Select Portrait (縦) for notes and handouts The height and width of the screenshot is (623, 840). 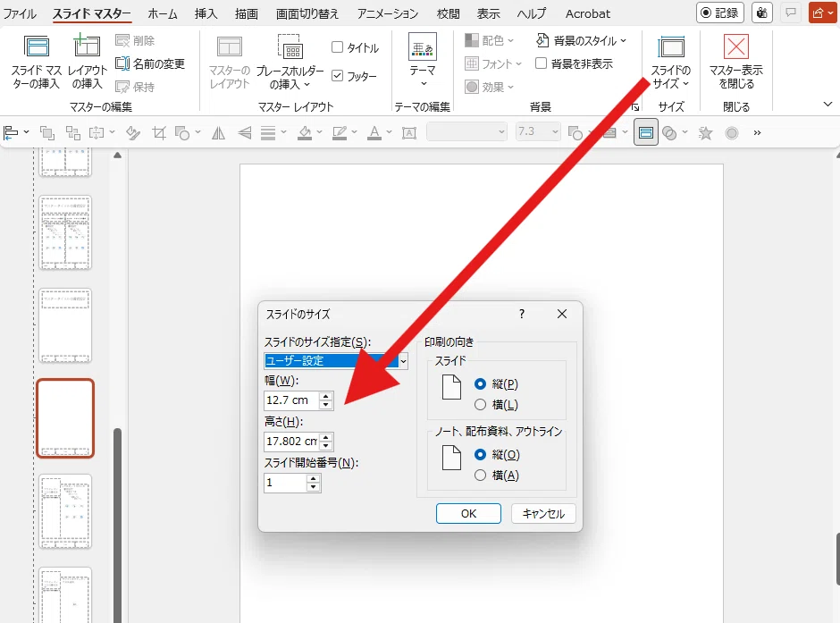[480, 455]
